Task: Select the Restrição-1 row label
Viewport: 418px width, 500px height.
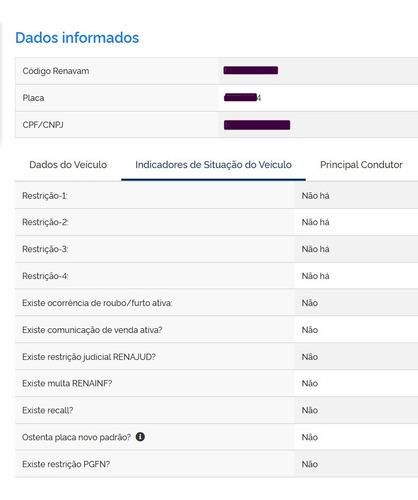Action: tap(45, 196)
